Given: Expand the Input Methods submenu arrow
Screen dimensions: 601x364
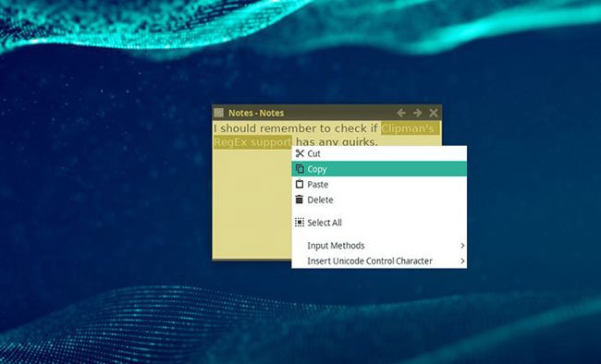Looking at the screenshot, I should (x=462, y=246).
